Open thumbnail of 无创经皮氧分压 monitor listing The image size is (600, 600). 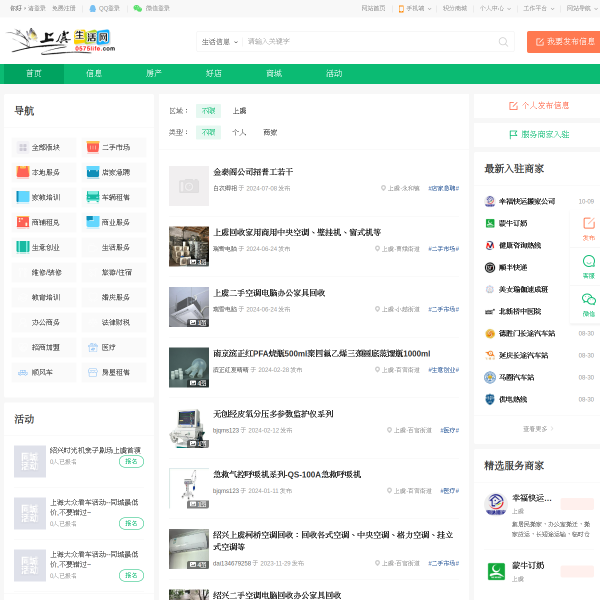click(x=189, y=428)
